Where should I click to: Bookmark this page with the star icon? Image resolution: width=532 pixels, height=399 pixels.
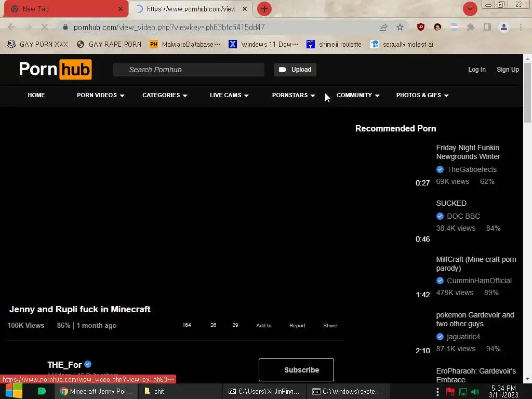click(400, 27)
